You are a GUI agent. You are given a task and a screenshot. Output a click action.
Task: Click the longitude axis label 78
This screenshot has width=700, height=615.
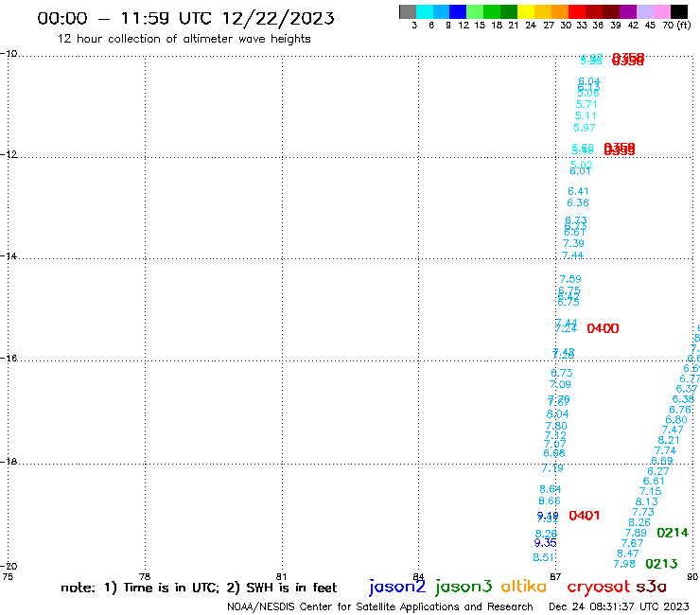tap(145, 576)
